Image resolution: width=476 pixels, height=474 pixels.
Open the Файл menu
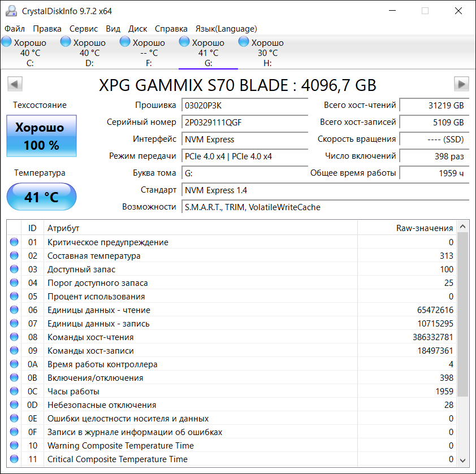click(15, 29)
